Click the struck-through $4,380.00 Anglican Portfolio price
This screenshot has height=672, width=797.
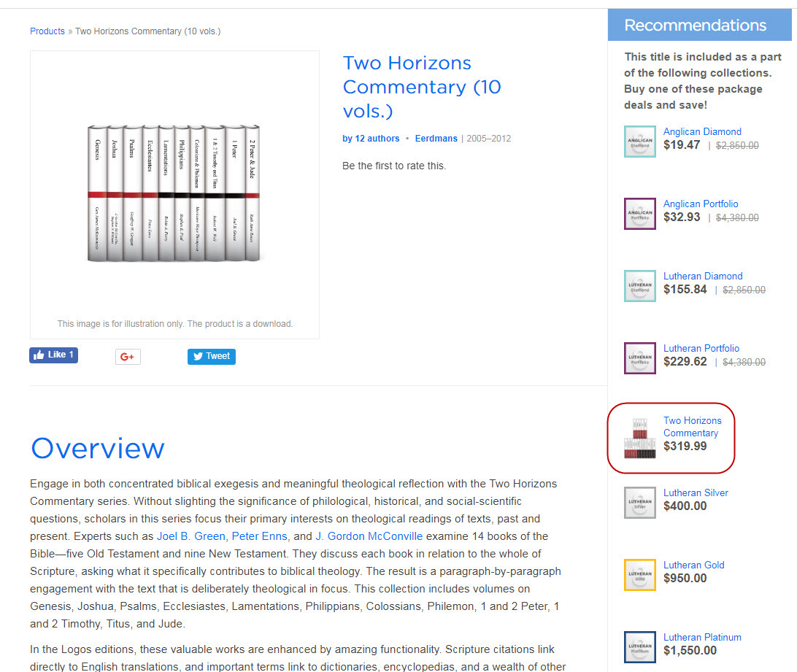[x=737, y=217]
